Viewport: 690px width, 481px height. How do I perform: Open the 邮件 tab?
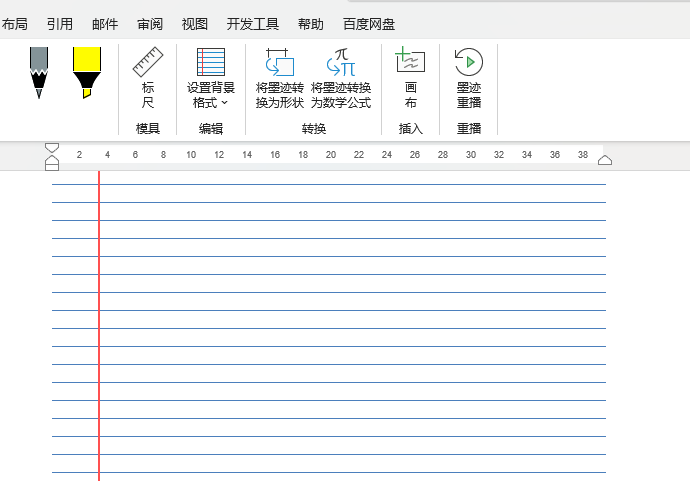[105, 24]
